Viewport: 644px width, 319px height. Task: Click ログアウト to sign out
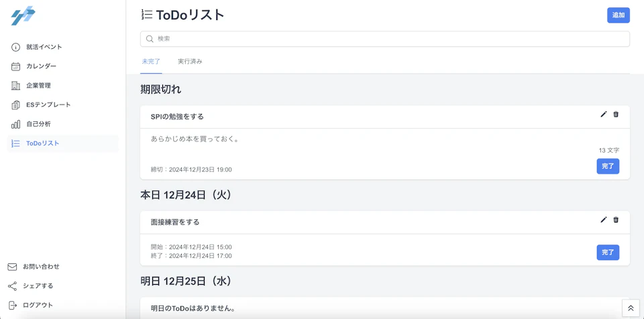click(x=30, y=305)
